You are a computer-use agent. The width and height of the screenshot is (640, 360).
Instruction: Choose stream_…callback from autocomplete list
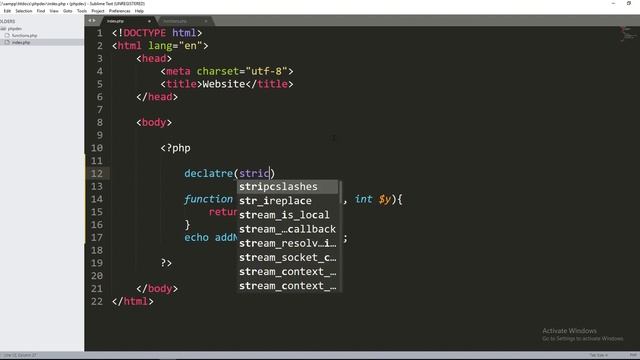pos(288,229)
